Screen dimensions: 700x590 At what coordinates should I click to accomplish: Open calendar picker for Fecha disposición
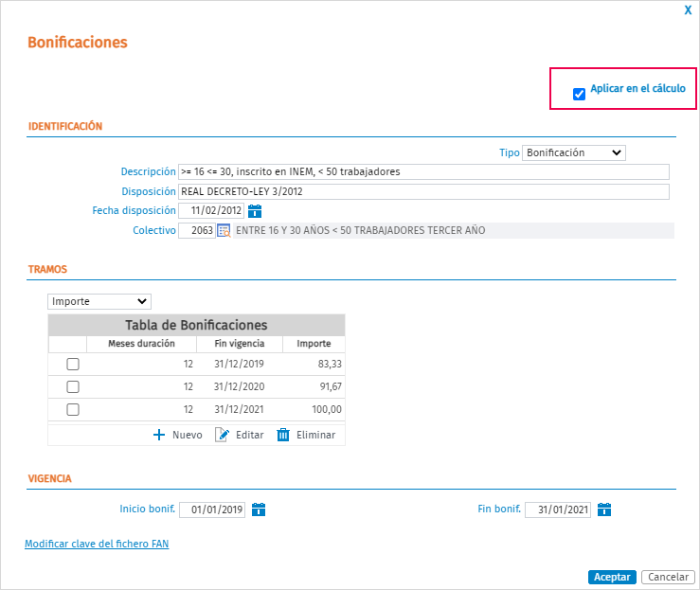(255, 210)
